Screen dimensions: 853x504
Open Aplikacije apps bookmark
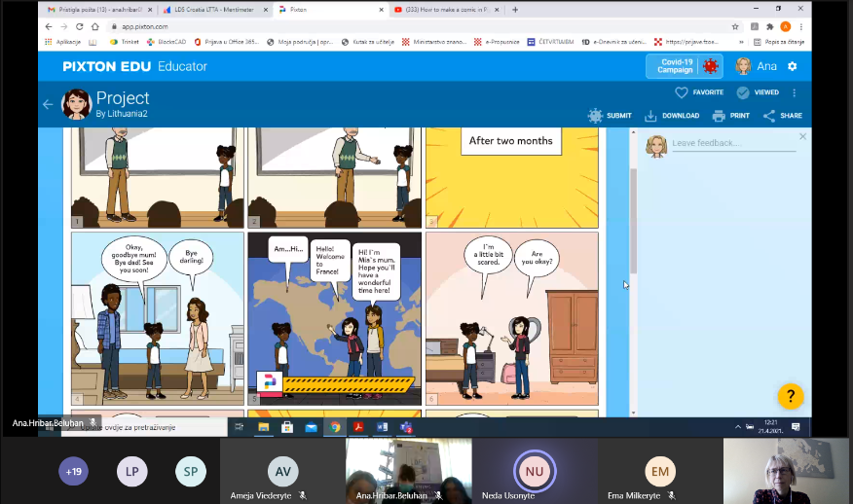(62, 42)
